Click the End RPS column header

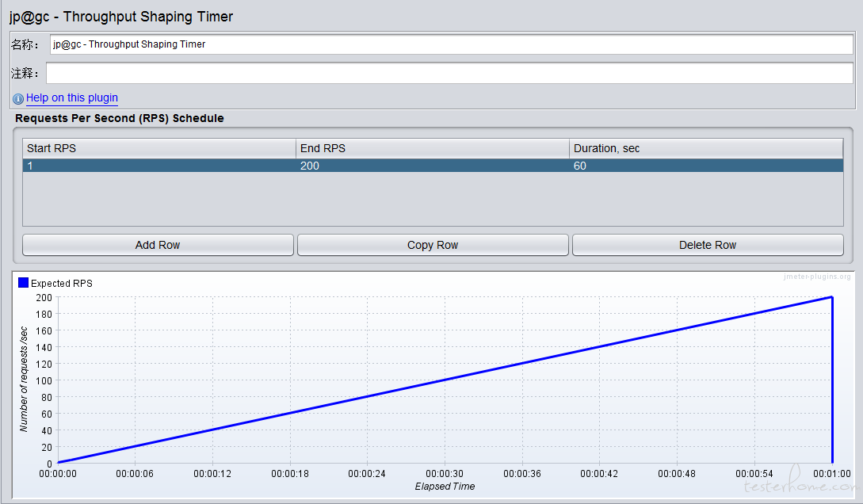pos(432,148)
